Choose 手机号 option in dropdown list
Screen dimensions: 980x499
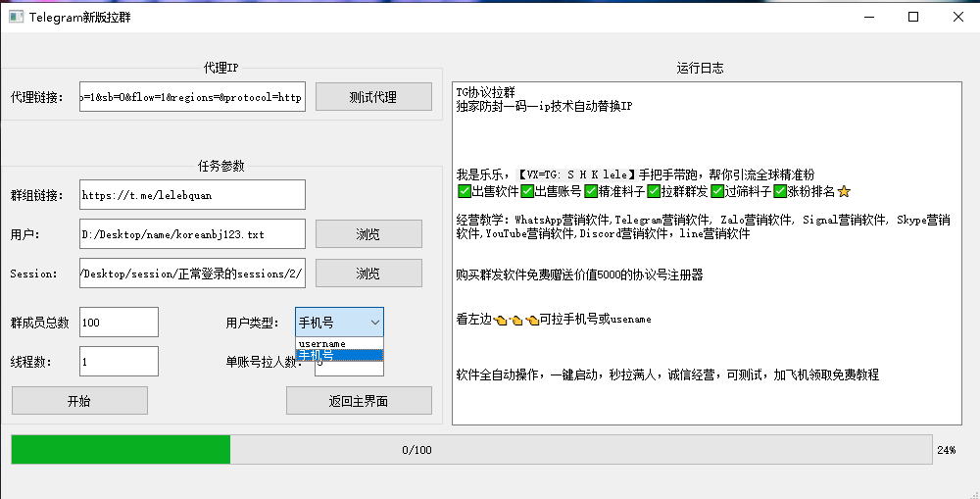click(339, 355)
